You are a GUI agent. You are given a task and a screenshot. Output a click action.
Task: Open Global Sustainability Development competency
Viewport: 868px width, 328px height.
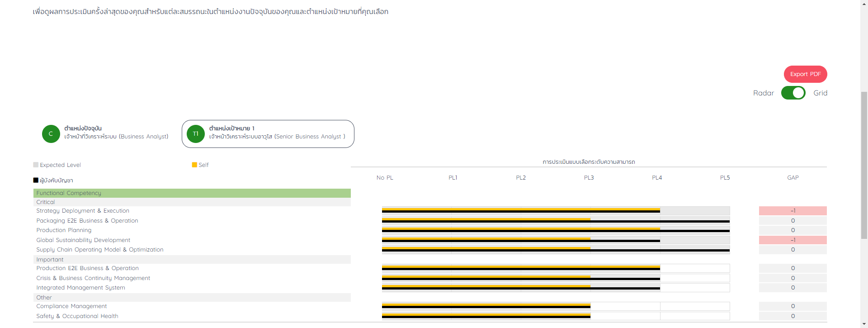pyautogui.click(x=83, y=240)
